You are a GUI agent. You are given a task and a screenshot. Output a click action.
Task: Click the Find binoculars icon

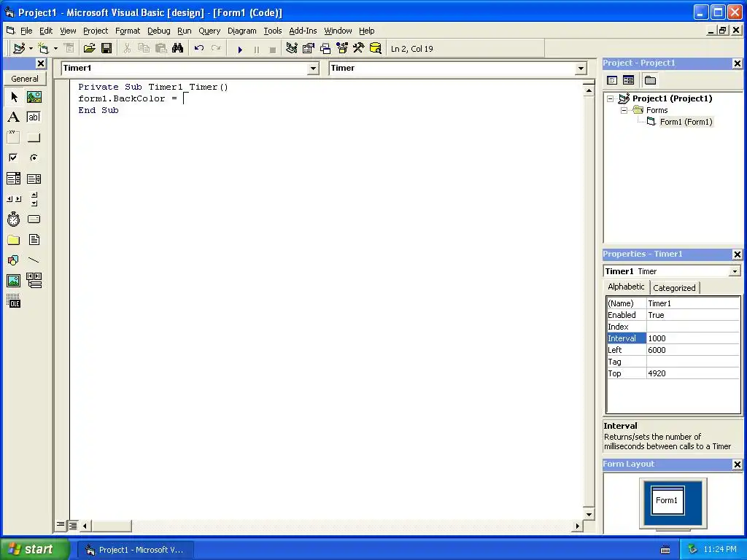pos(178,49)
